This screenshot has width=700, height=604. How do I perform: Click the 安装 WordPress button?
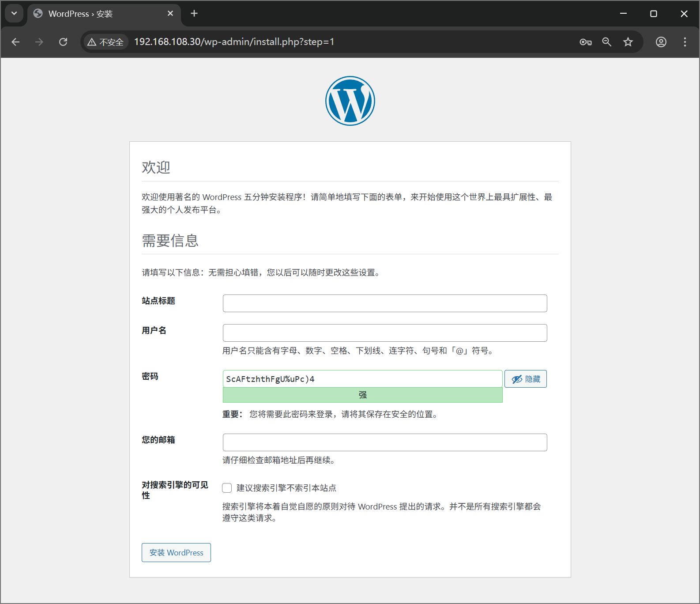point(176,552)
